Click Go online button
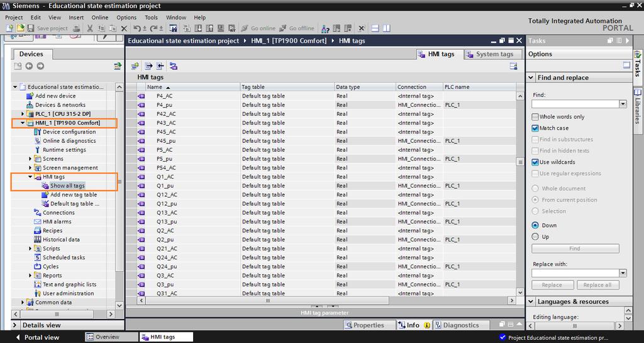The image size is (644, 343). click(258, 28)
